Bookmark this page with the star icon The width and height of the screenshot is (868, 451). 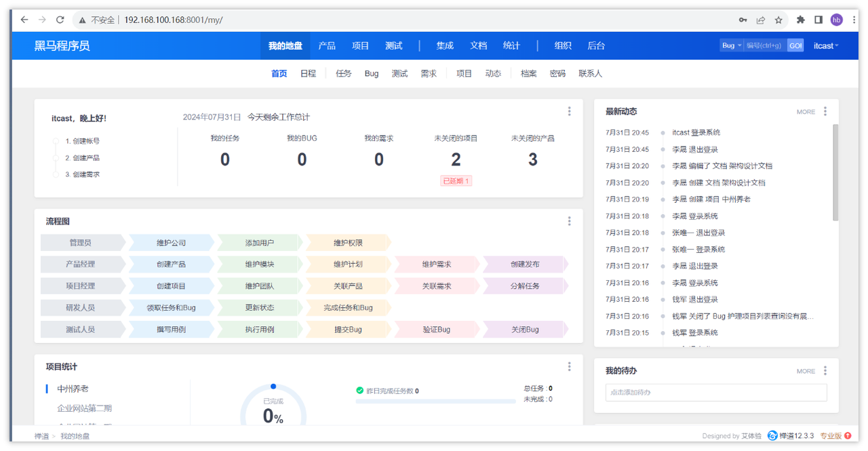point(778,20)
